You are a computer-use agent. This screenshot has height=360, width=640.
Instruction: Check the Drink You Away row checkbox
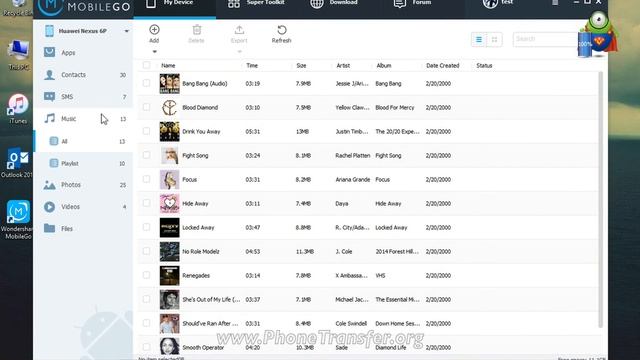tap(147, 131)
